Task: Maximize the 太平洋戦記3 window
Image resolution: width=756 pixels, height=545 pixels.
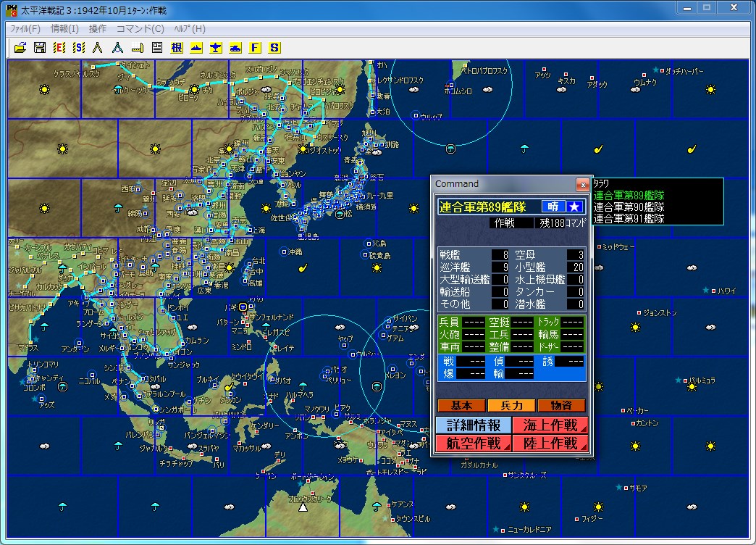Action: 707,8
